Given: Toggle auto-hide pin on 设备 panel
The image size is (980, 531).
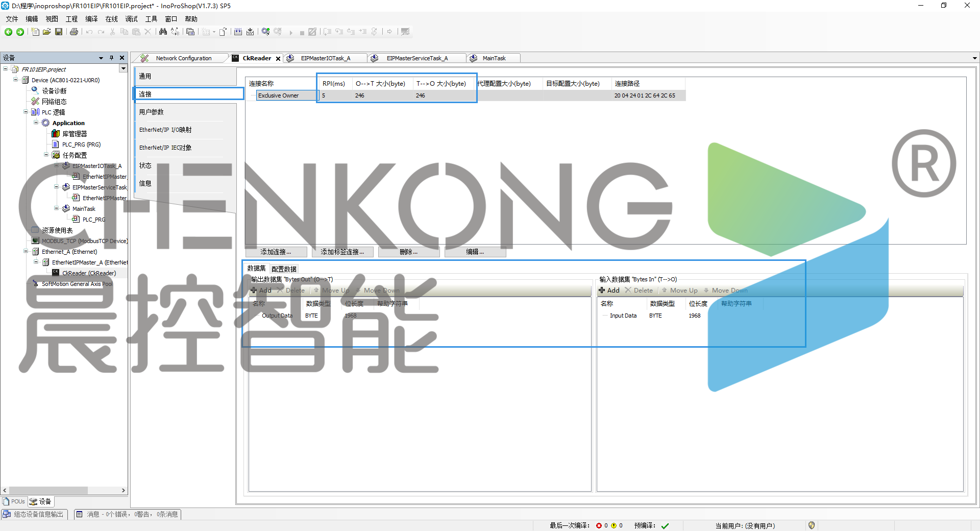Looking at the screenshot, I should pyautogui.click(x=111, y=58).
